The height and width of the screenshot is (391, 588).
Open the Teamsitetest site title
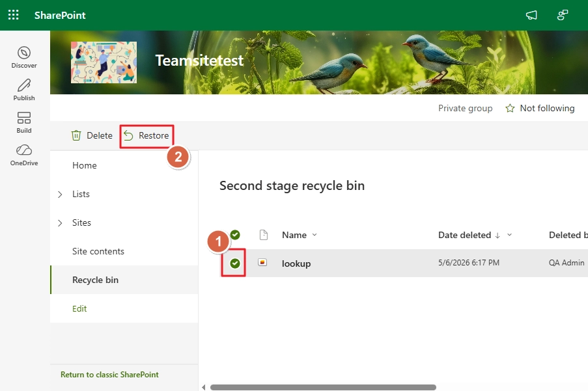click(x=199, y=61)
